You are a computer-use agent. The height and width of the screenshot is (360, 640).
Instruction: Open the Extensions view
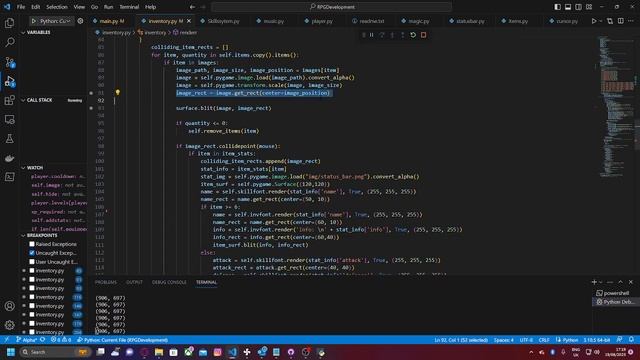click(9, 100)
